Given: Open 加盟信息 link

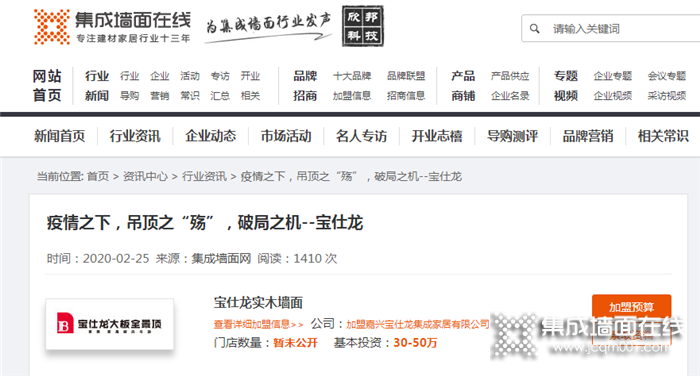Looking at the screenshot, I should (352, 96).
